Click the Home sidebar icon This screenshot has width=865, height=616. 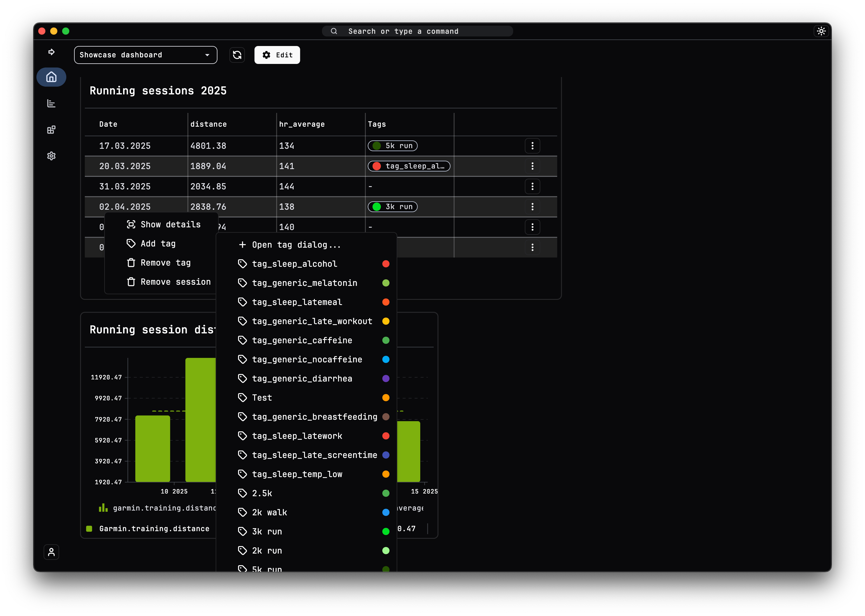(51, 77)
